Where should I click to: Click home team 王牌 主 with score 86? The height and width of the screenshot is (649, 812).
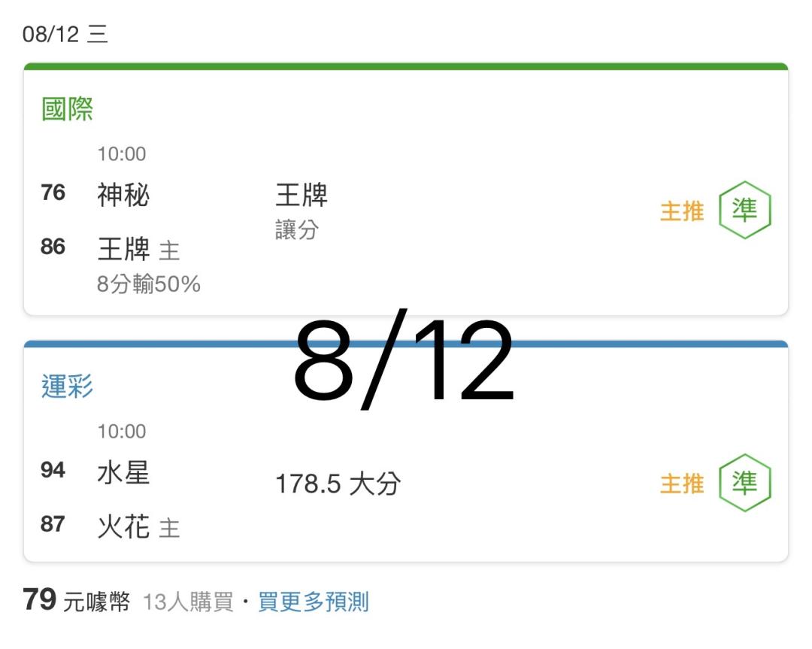[x=138, y=249]
